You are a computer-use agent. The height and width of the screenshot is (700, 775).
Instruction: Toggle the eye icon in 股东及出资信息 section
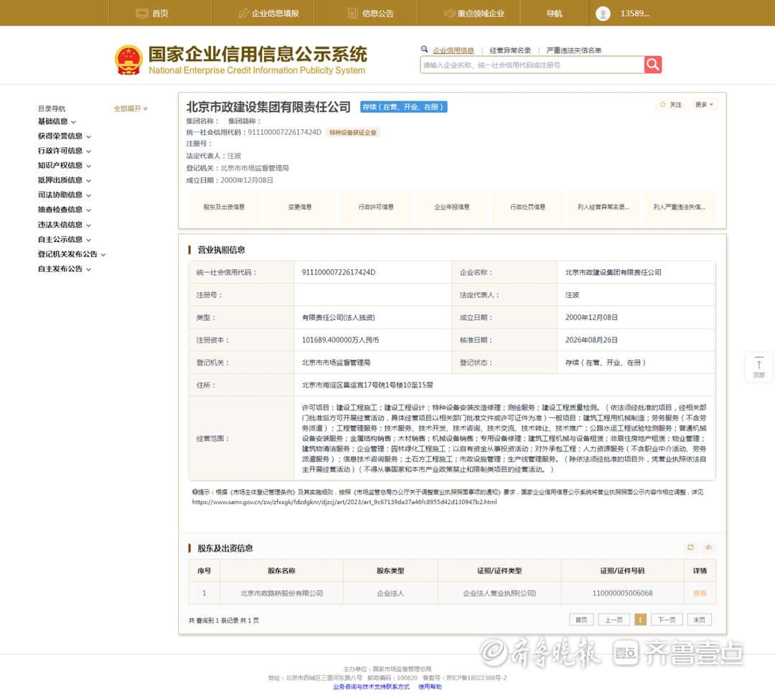click(x=708, y=547)
